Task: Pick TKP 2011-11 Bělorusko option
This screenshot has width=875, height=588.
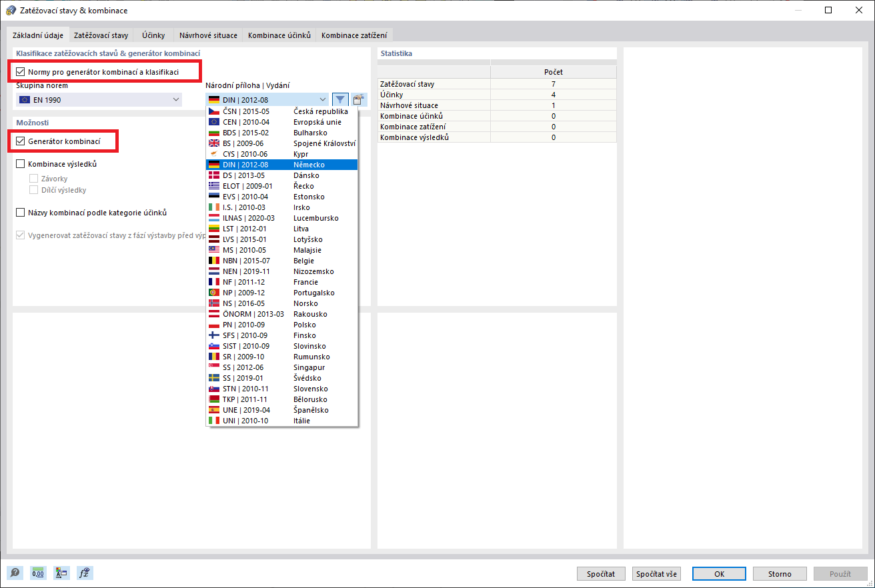Action: (x=282, y=399)
